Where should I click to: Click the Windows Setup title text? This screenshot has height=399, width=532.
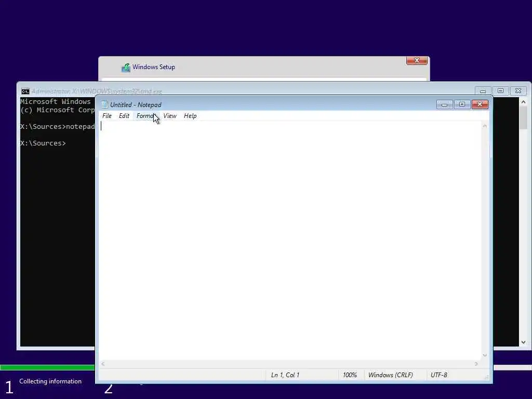[154, 67]
